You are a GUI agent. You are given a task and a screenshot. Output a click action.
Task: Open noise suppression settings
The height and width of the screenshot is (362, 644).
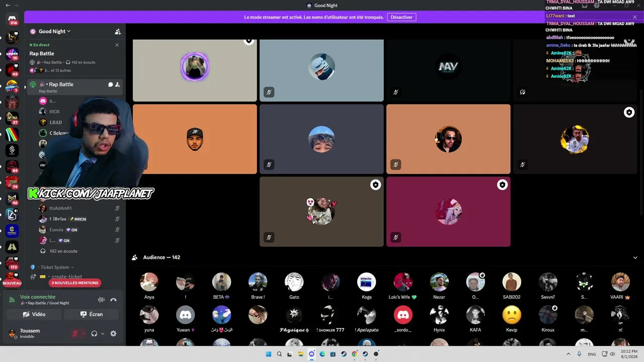[101, 300]
